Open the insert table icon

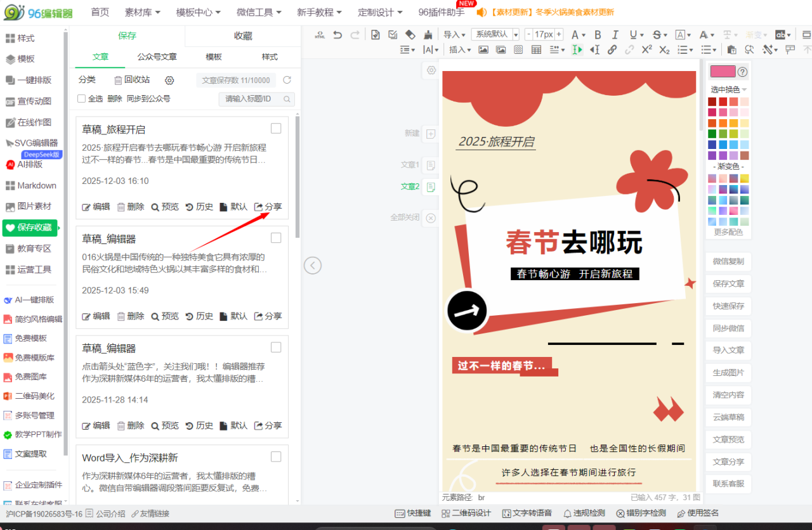pos(536,49)
